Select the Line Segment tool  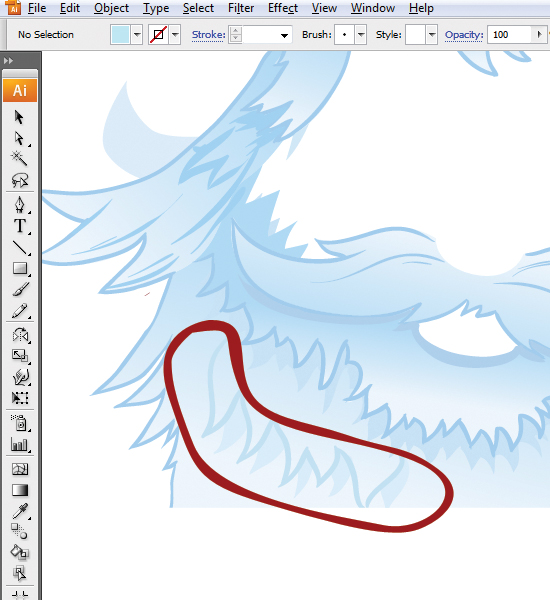(x=20, y=248)
